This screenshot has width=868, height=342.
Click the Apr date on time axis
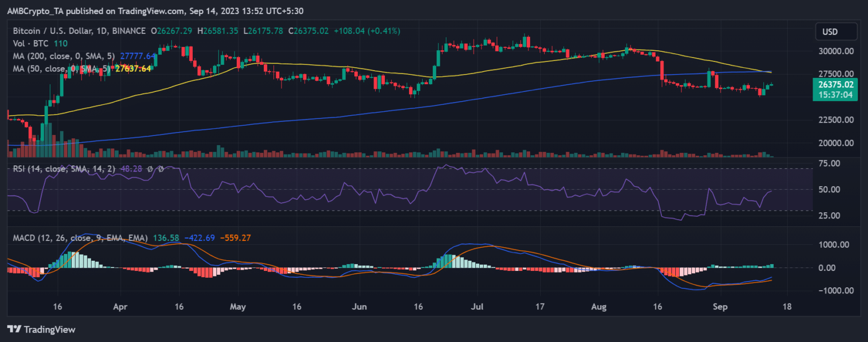(119, 308)
